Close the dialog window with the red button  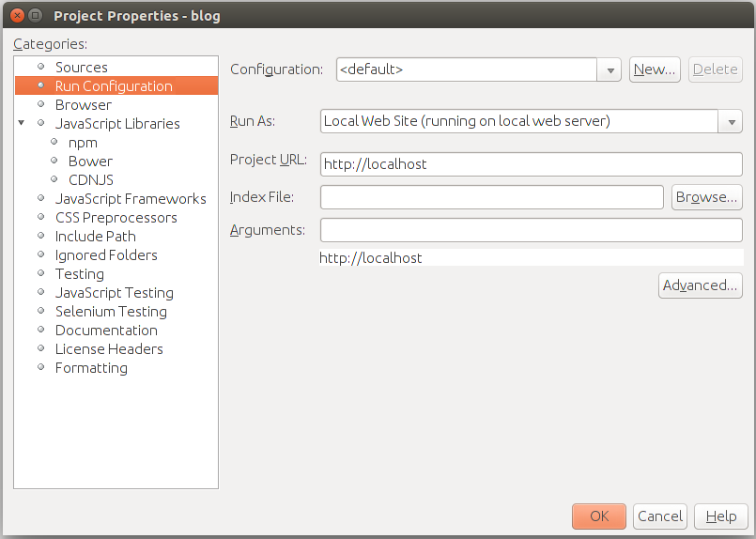pyautogui.click(x=17, y=15)
